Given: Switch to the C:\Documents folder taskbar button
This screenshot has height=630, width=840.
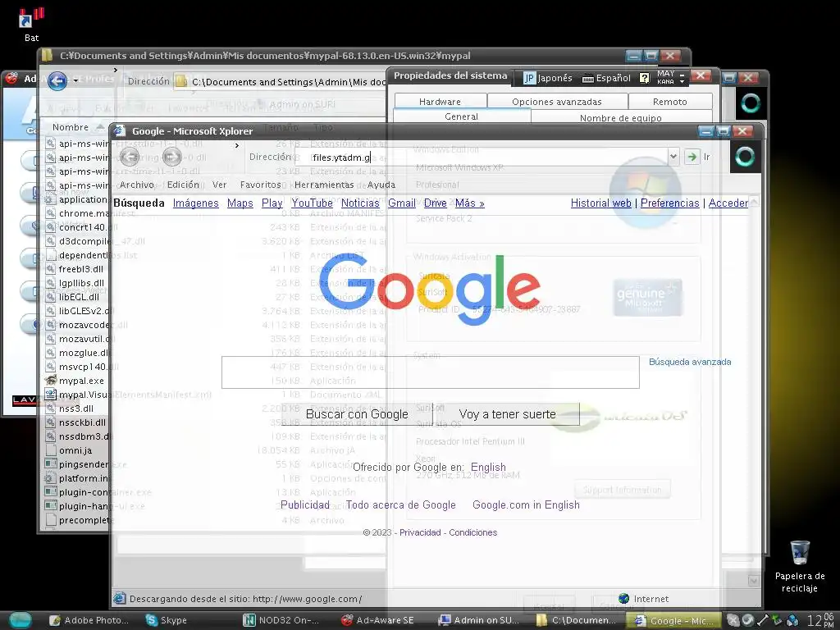Looking at the screenshot, I should 576,620.
